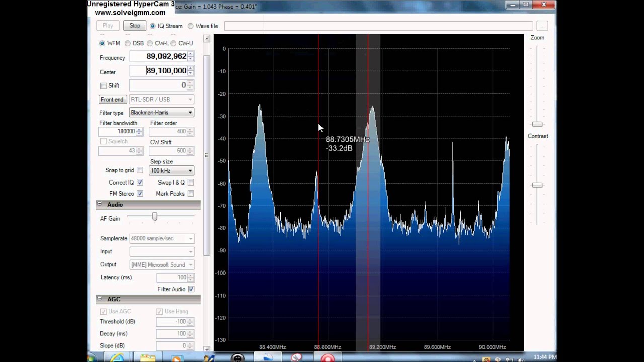Click the 90.000MHz axis label
Viewport: 644px width, 362px height.
click(492, 347)
